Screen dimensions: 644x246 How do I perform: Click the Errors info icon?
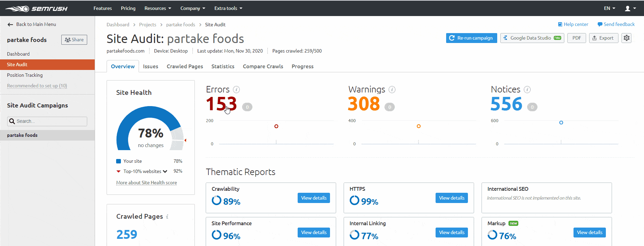pos(236,89)
